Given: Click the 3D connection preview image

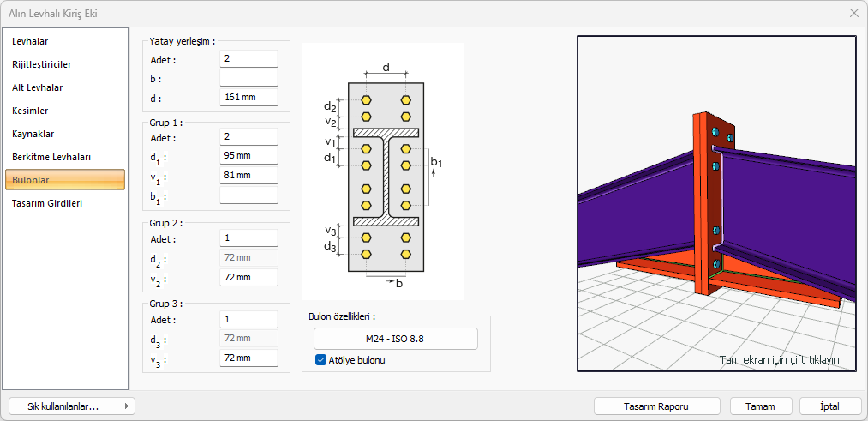Looking at the screenshot, I should 716,203.
